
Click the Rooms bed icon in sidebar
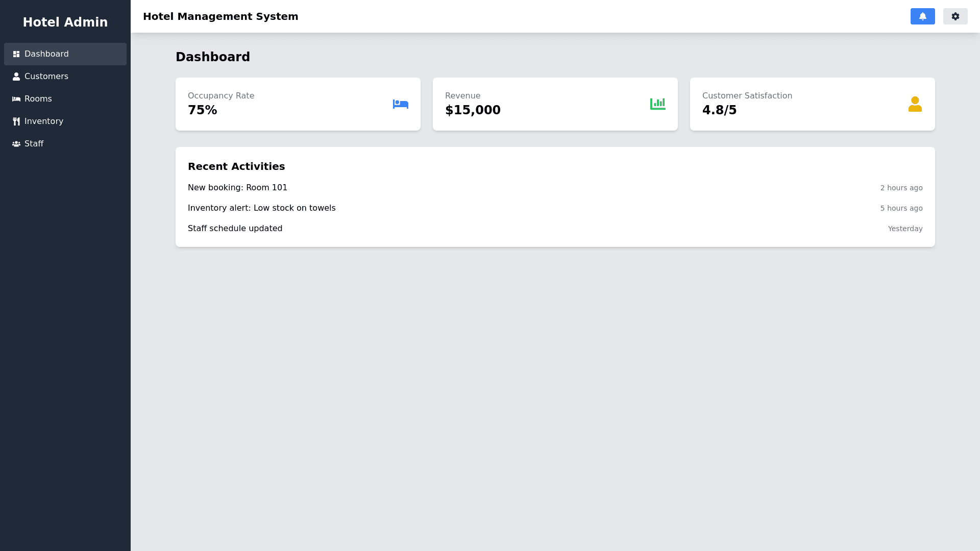tap(16, 99)
